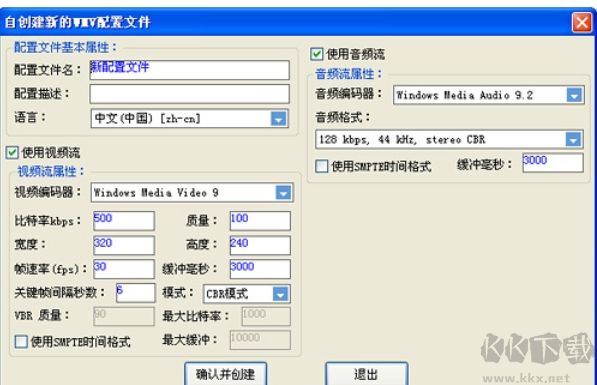Enable video 使用SMPTE时间格式 checkbox
Screen dimensions: 597x385
(x=21, y=342)
